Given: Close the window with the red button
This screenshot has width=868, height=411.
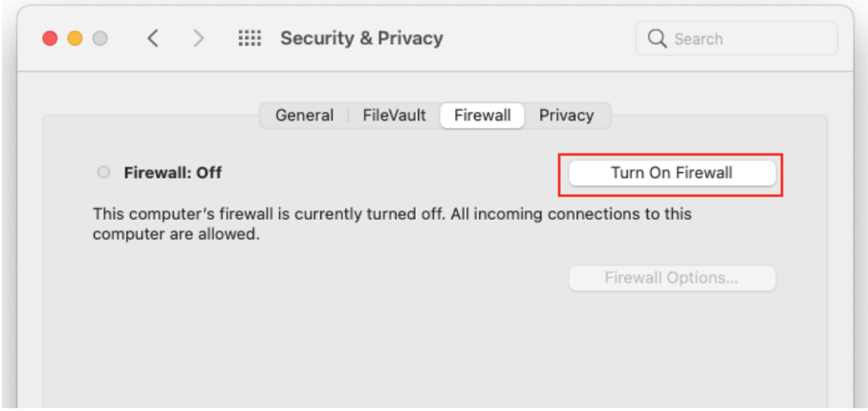Looking at the screenshot, I should click(50, 39).
